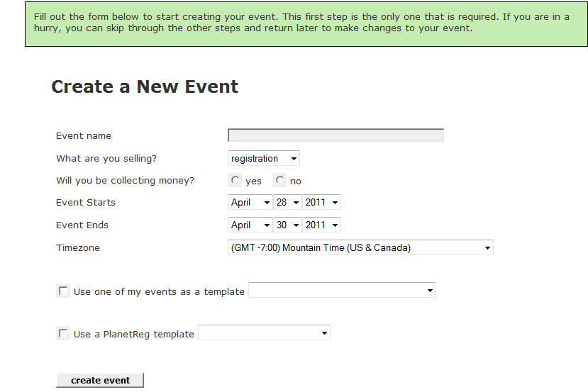
Task: Open the PlanetReg template dropdown
Action: pos(264,332)
